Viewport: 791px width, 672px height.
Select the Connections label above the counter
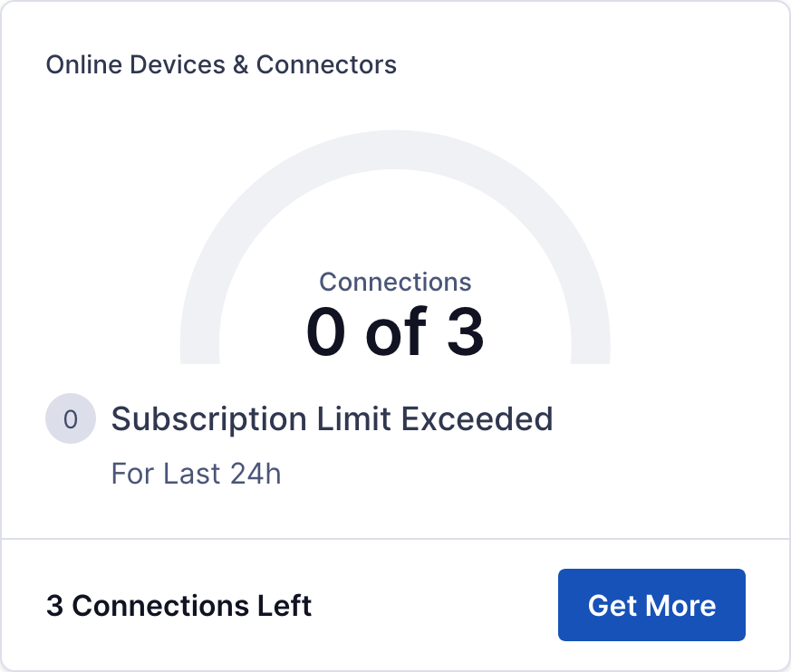point(395,282)
